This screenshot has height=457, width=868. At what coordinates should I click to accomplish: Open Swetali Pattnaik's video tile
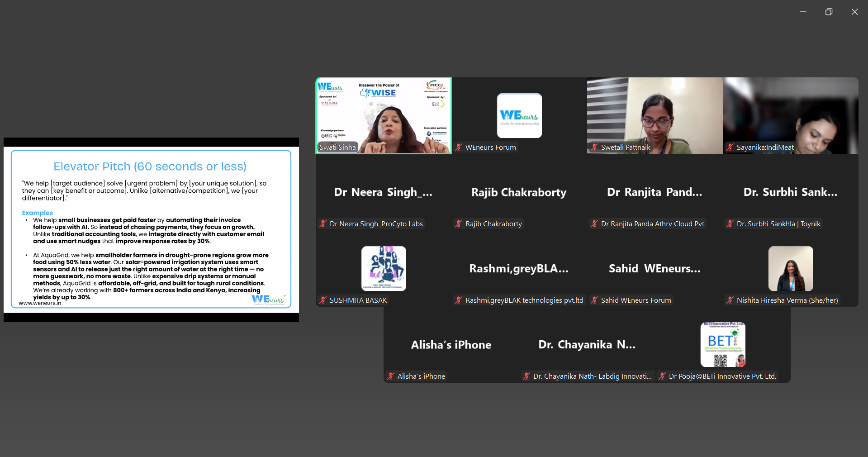[x=655, y=115]
